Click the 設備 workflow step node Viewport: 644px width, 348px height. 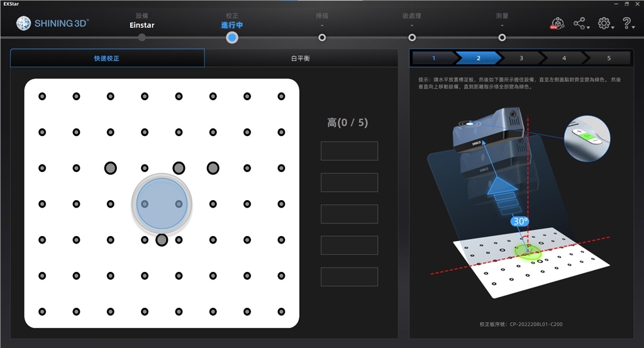pyautogui.click(x=142, y=37)
